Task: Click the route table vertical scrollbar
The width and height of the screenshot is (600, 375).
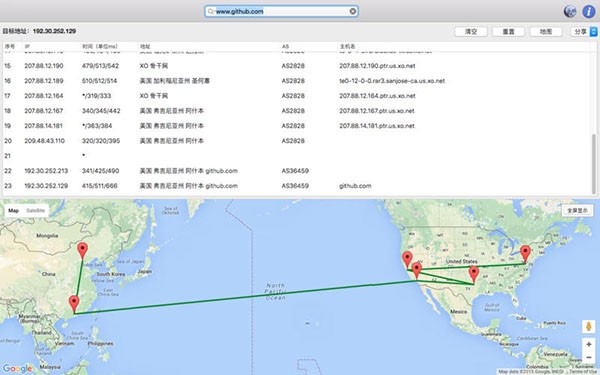Action: (x=594, y=164)
